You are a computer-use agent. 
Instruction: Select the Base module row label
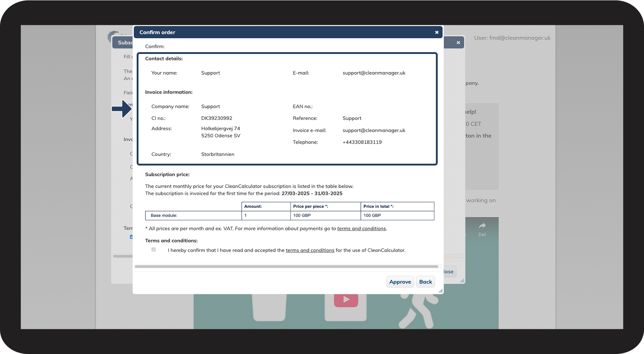tap(164, 215)
